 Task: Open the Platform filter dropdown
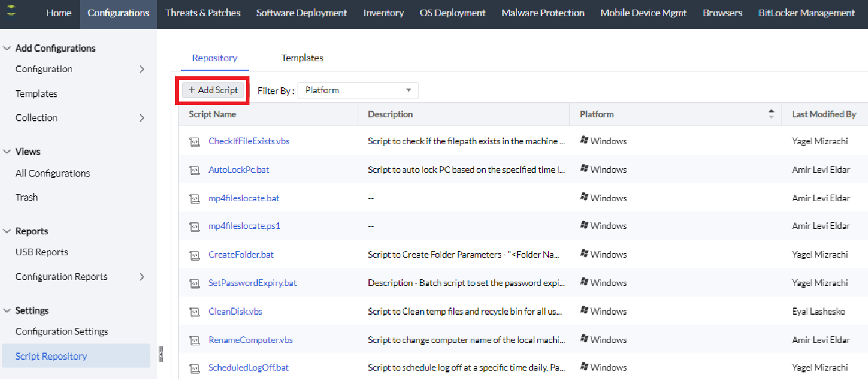[x=358, y=90]
